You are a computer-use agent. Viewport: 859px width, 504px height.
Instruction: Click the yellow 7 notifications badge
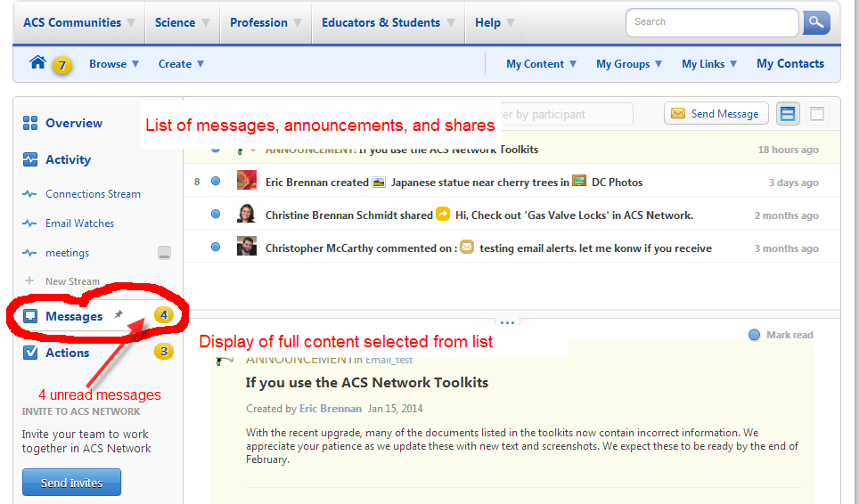[x=61, y=65]
